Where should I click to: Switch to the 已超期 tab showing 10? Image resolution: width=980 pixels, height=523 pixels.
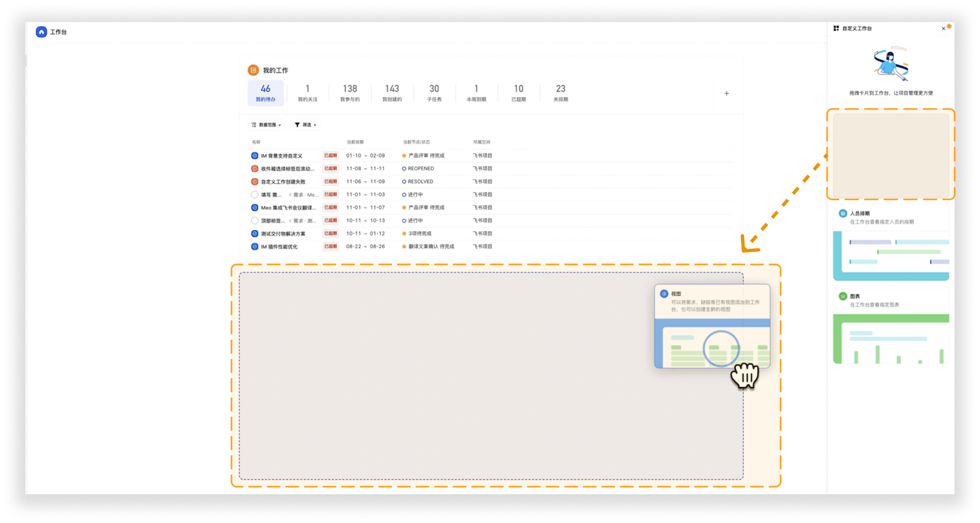(x=519, y=93)
